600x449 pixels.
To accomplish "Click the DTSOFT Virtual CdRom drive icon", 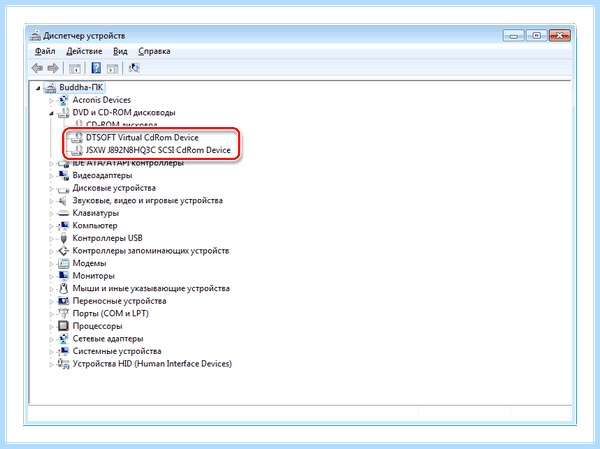I will [77, 138].
